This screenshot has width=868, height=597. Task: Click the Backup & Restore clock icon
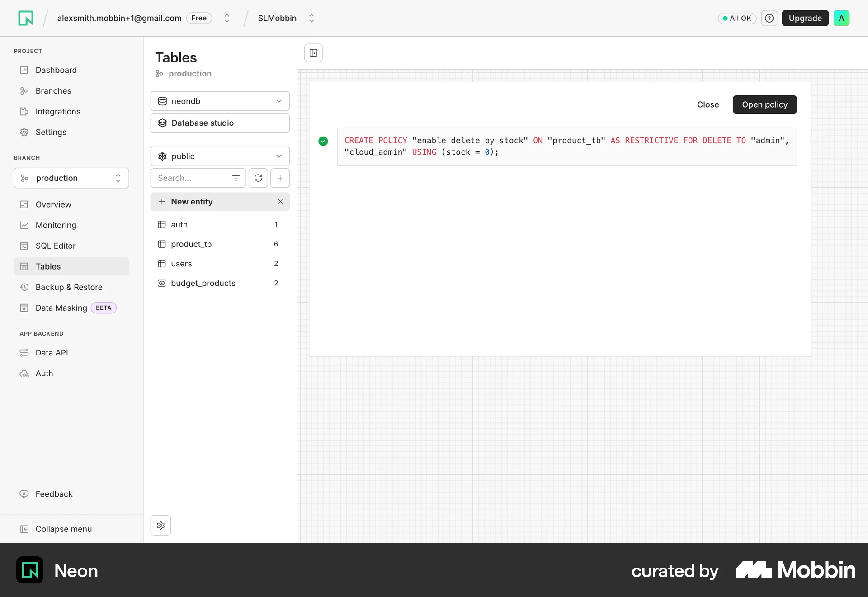pyautogui.click(x=24, y=287)
